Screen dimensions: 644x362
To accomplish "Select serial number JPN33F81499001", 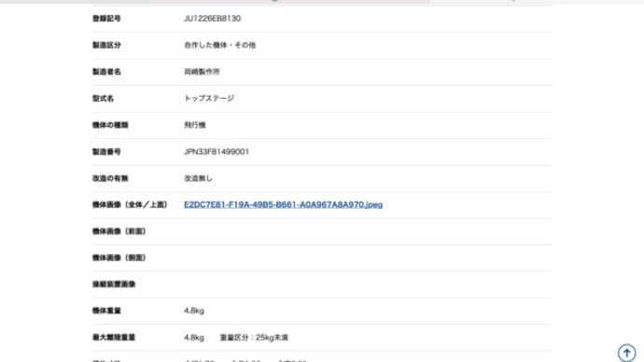I will [217, 152].
